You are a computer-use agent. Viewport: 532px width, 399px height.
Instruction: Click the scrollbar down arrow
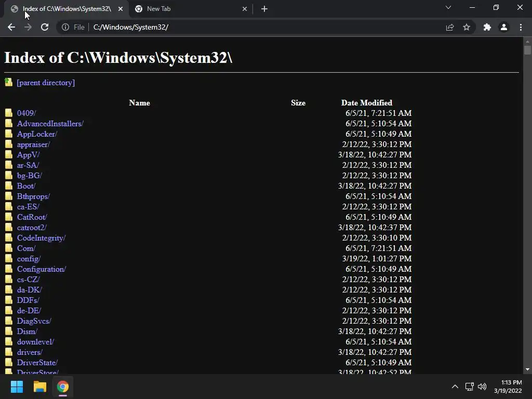pos(527,369)
